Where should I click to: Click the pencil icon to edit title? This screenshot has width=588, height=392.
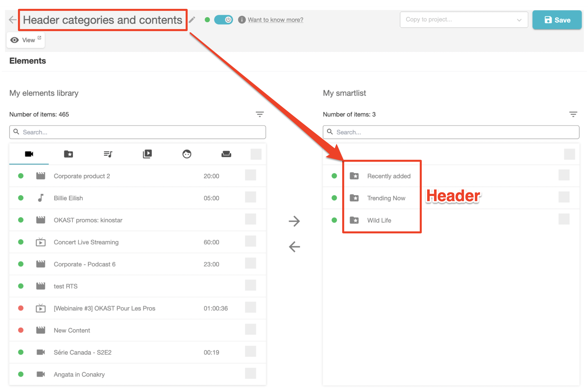tap(192, 20)
